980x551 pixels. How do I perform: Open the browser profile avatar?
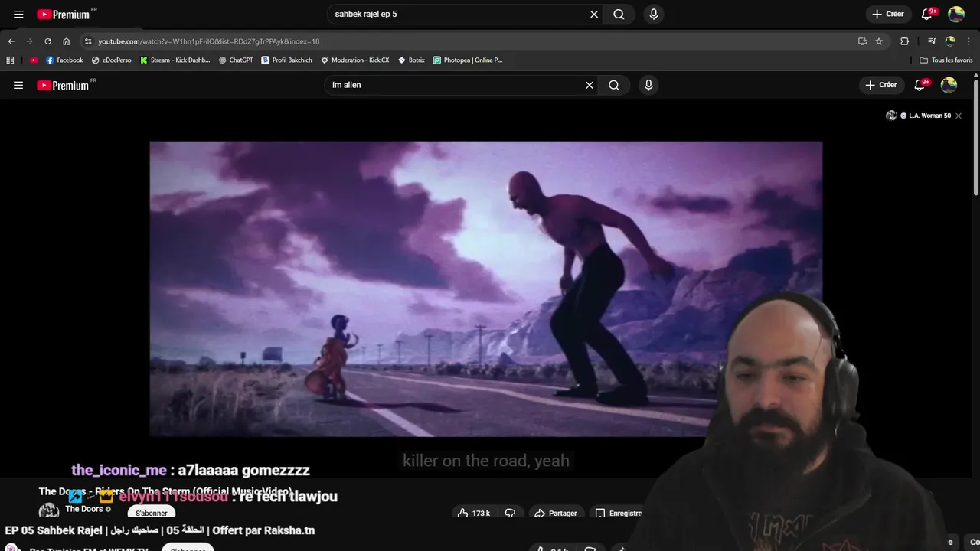[x=950, y=41]
